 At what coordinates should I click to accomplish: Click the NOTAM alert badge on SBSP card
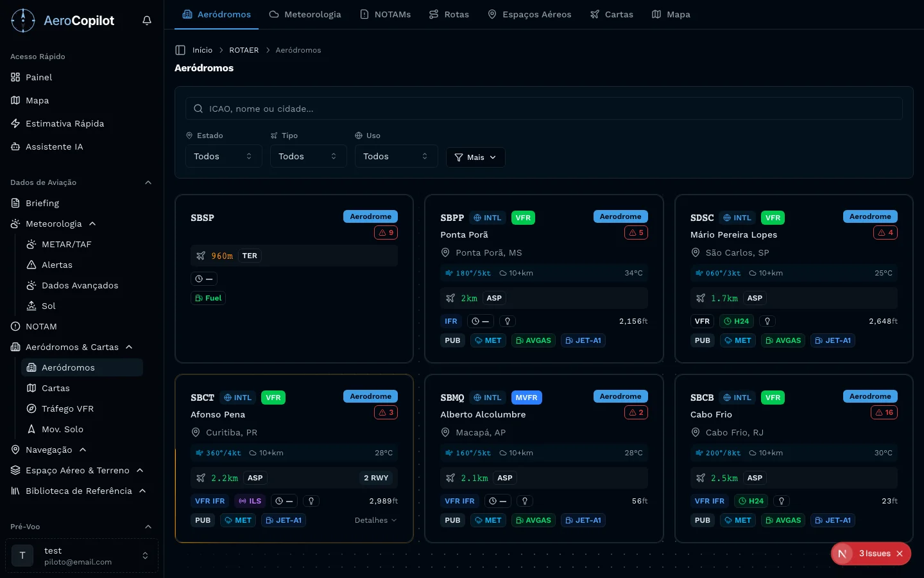386,232
